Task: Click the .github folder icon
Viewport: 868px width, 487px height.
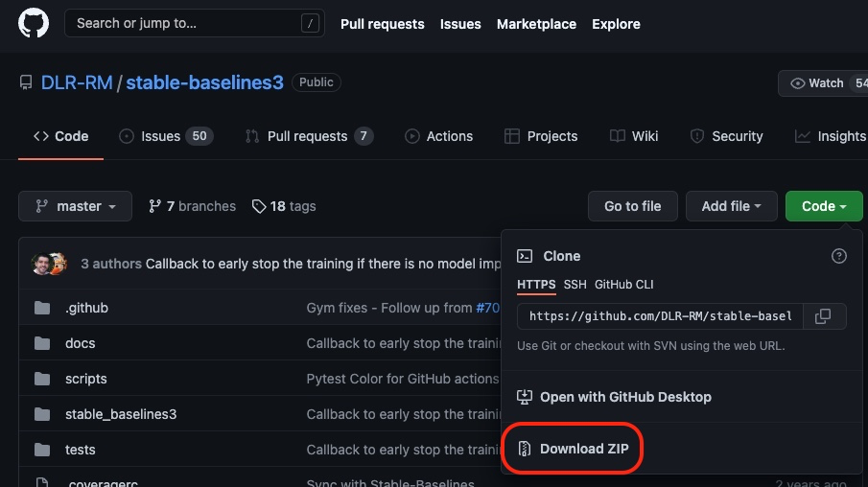Action: 42,308
